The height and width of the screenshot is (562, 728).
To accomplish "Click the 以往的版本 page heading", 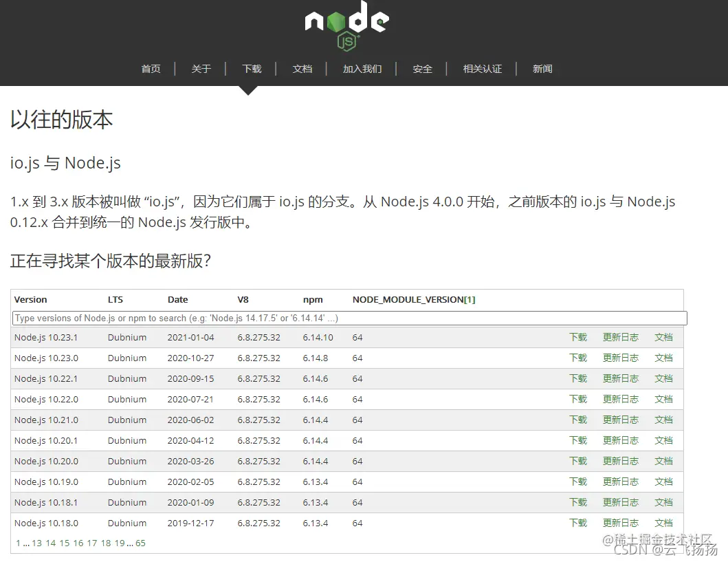I will click(x=61, y=120).
